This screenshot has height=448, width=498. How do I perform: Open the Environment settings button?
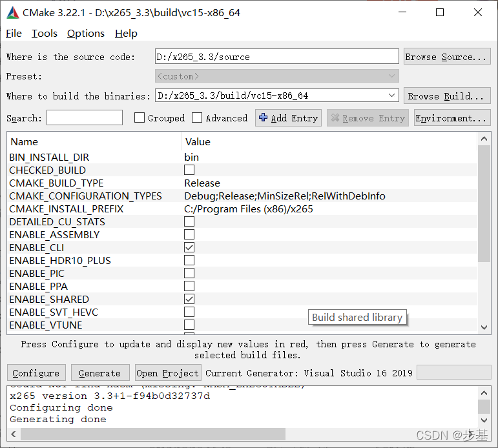pos(452,117)
